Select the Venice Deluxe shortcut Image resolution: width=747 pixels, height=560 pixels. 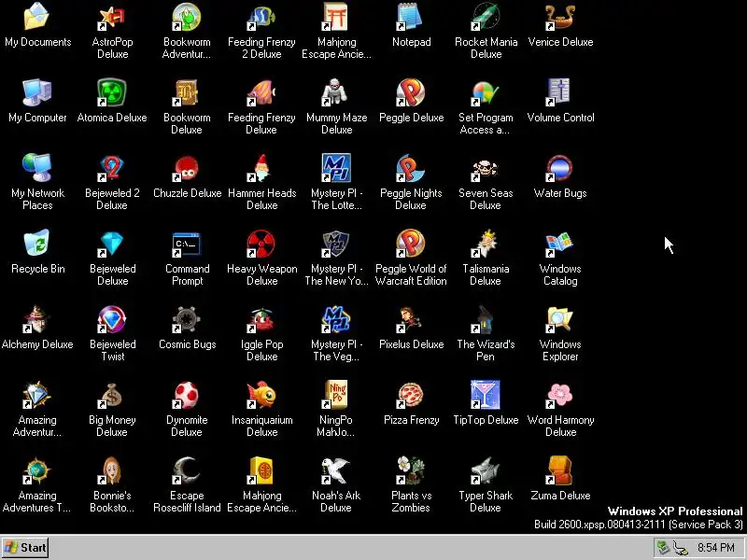point(561,16)
